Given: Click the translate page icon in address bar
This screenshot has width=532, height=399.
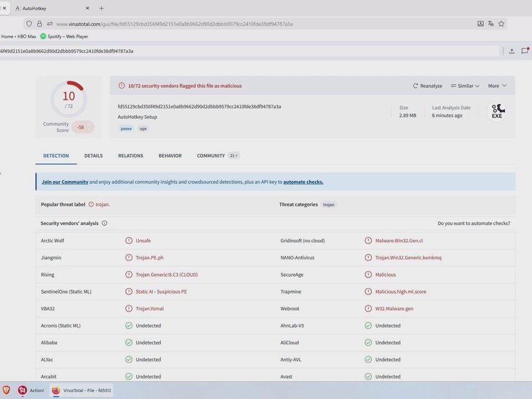Looking at the screenshot, I should point(490,24).
